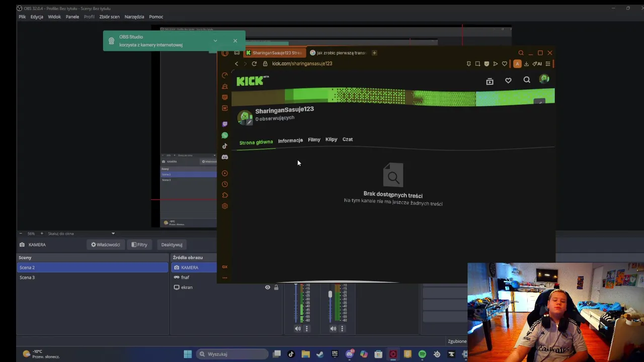Switch to the Filmy tab on Kick

[x=314, y=140]
